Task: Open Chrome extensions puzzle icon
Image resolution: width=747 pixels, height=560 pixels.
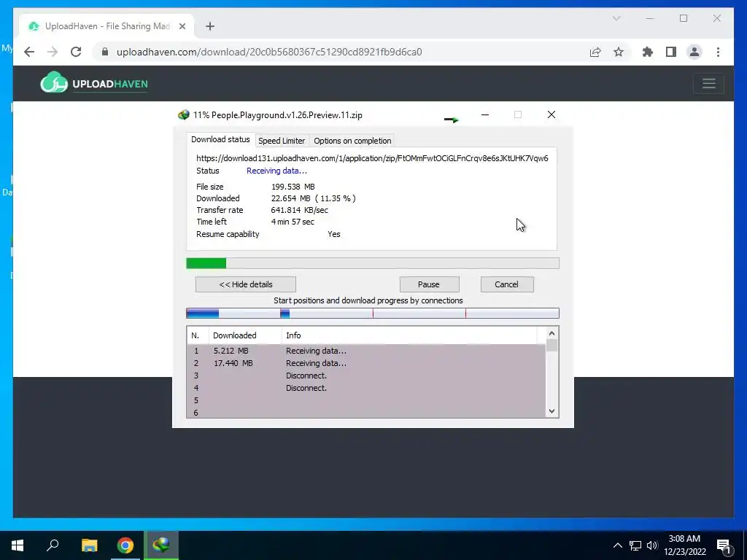Action: coord(648,52)
